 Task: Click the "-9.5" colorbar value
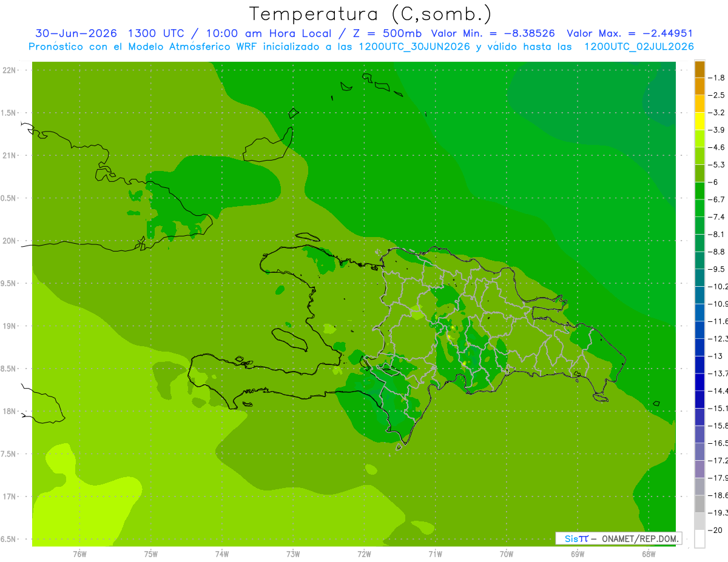pyautogui.click(x=716, y=269)
